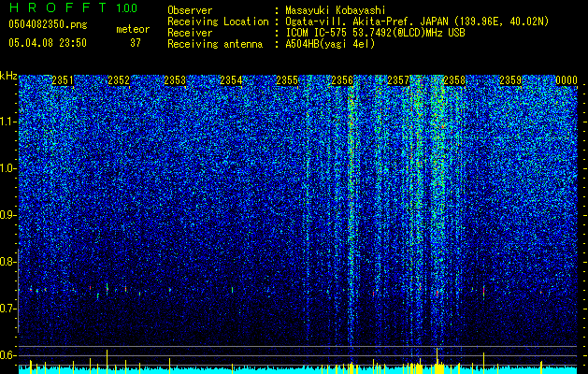This screenshot has height=374, width=588.
Task: Select the filename 0504082350.png
Action: coord(48,25)
